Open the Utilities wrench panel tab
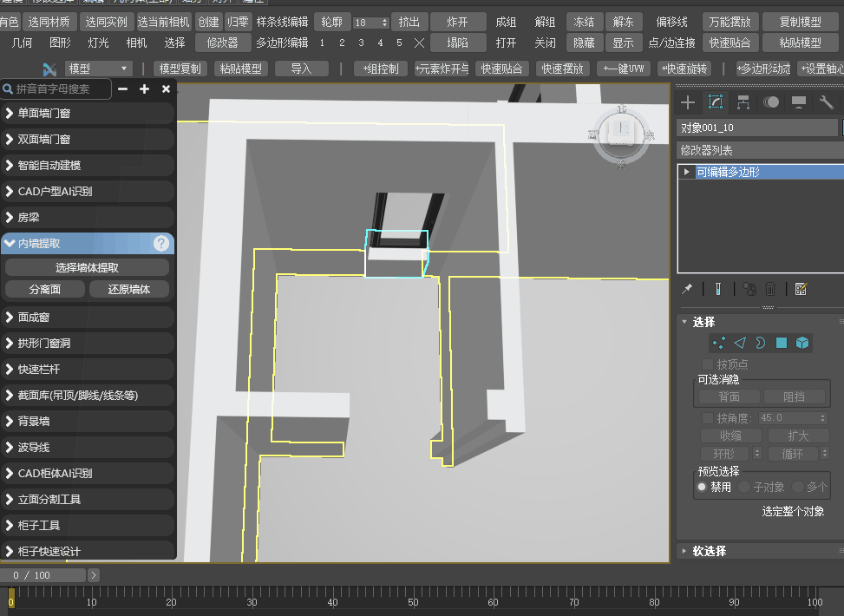 click(x=827, y=102)
